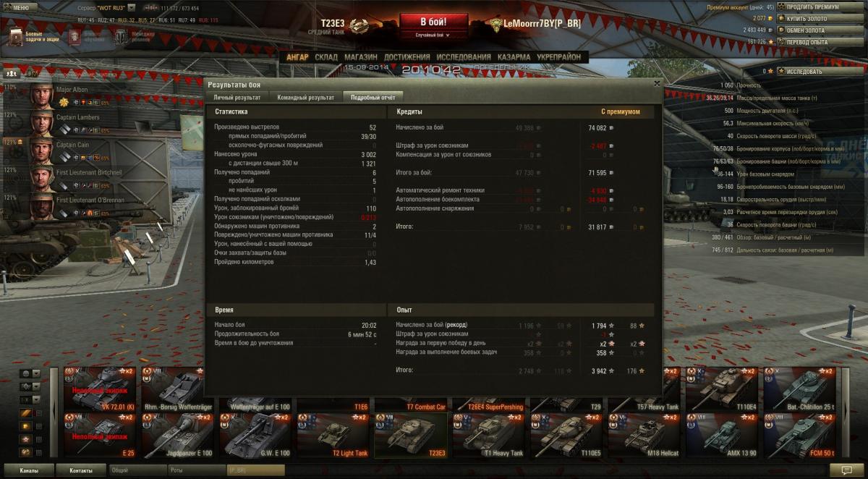Switch to [P_BR] clan chat channel

pyautogui.click(x=255, y=470)
